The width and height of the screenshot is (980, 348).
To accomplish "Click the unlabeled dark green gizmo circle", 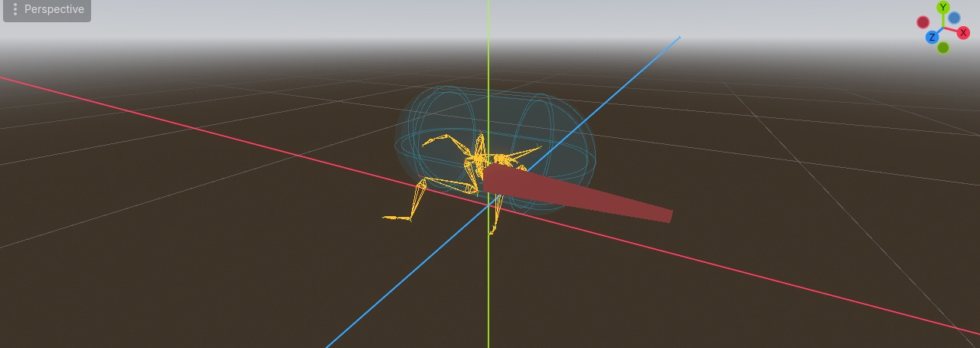I will (943, 48).
